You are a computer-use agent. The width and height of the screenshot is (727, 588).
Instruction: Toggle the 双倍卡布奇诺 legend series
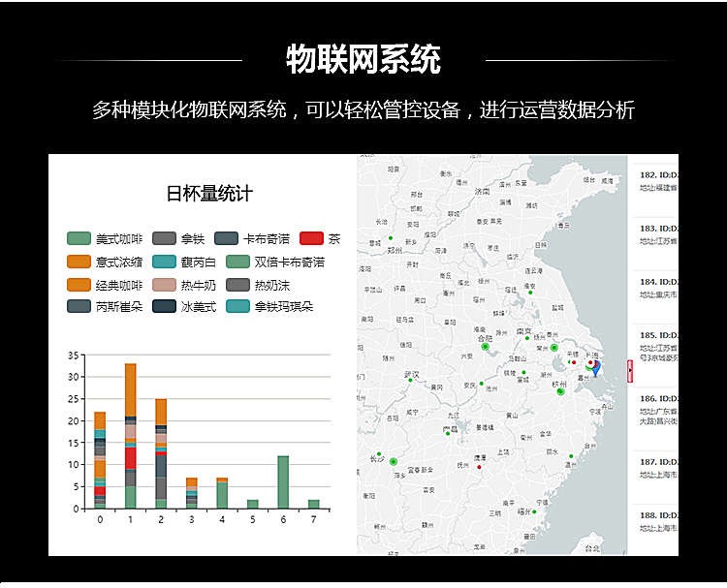pos(275,262)
